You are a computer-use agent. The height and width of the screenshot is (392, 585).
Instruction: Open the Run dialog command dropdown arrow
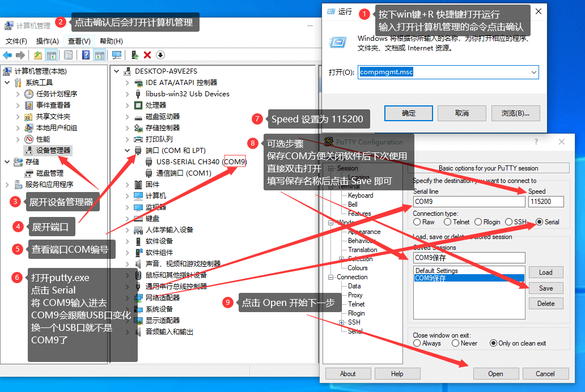pos(534,73)
